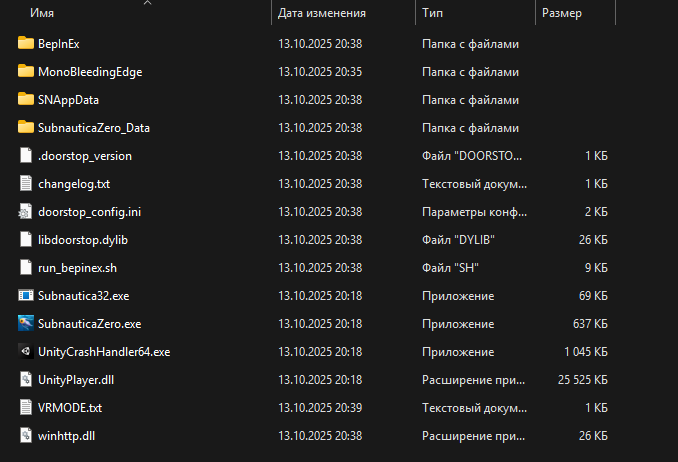Select the MonoBleedingEdge folder icon
The height and width of the screenshot is (462, 678).
click(x=26, y=72)
